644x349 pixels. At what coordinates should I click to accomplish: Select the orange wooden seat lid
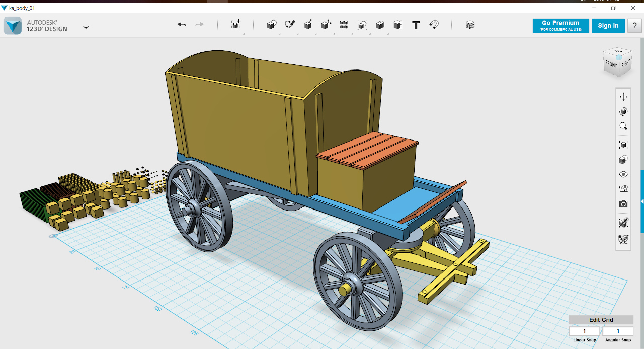tap(367, 150)
